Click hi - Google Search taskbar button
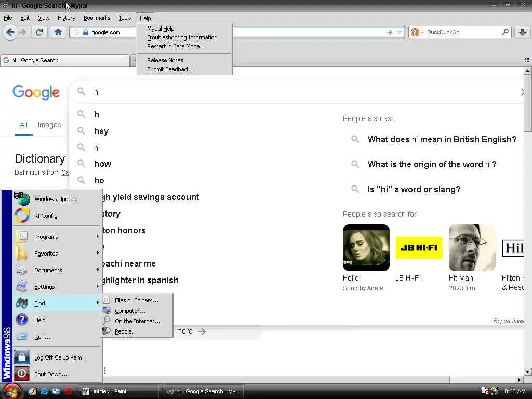Image resolution: width=532 pixels, height=399 pixels. (203, 391)
